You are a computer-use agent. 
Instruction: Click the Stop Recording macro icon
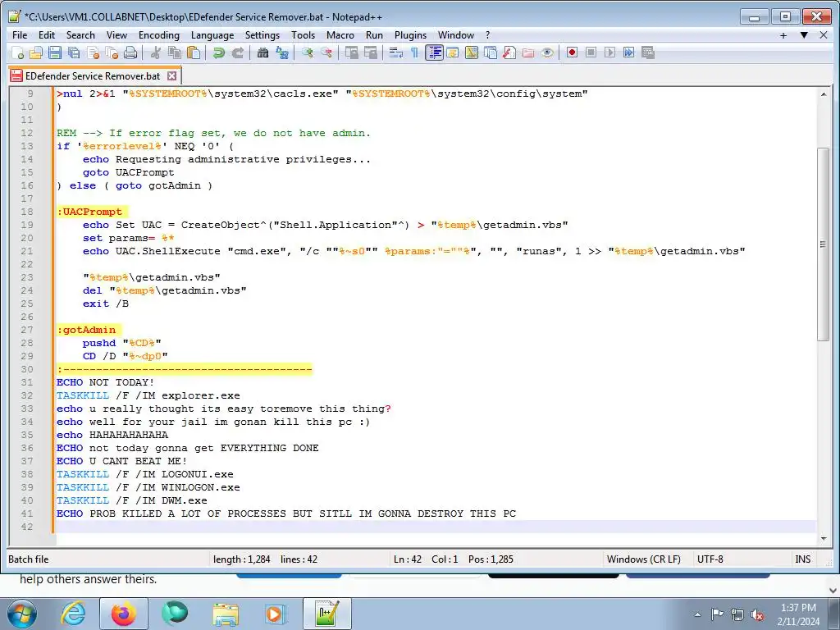[x=591, y=52]
